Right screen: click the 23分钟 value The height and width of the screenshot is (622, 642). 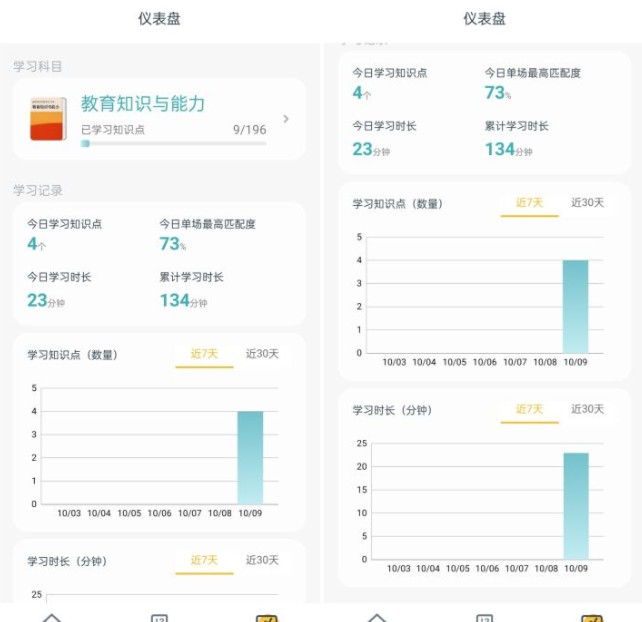[x=371, y=149]
